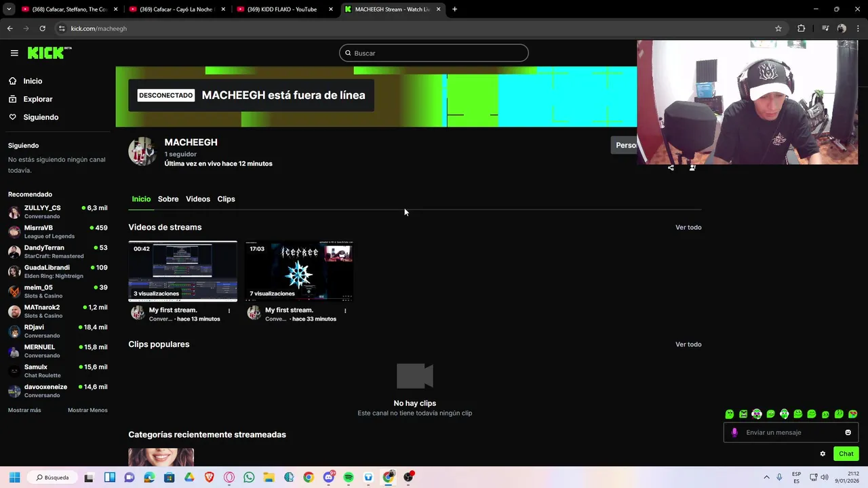Click the purple microphone icon in chat
The image size is (868, 488).
click(734, 432)
